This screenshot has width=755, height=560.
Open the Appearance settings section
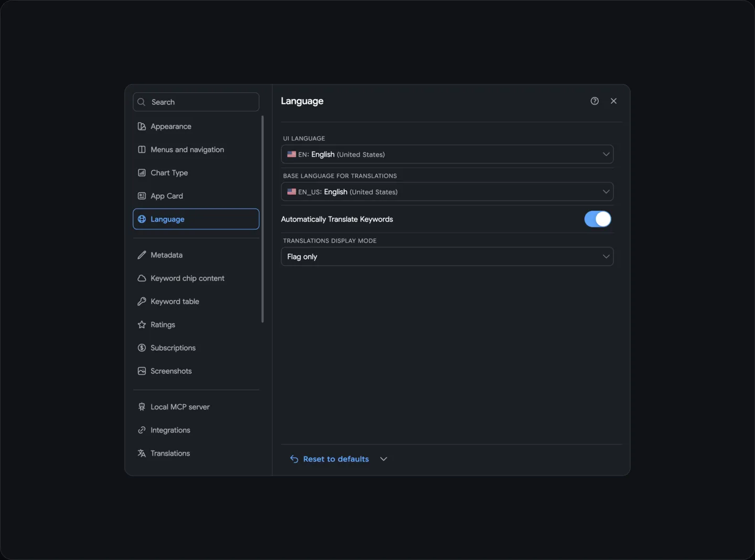coord(196,126)
